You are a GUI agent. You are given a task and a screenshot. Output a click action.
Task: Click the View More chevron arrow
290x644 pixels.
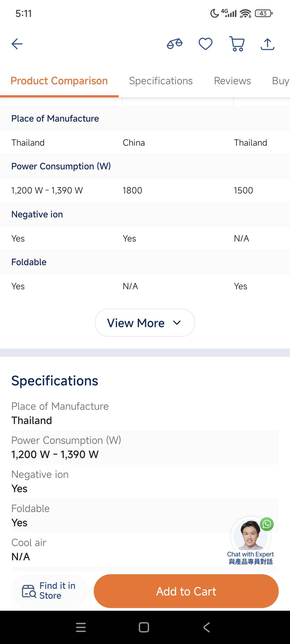(177, 323)
